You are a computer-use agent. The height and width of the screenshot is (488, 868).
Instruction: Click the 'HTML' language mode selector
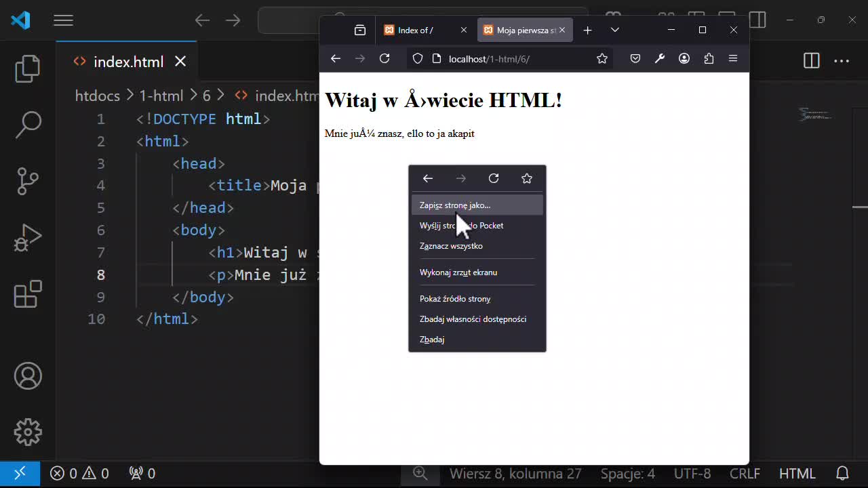pos(797,473)
